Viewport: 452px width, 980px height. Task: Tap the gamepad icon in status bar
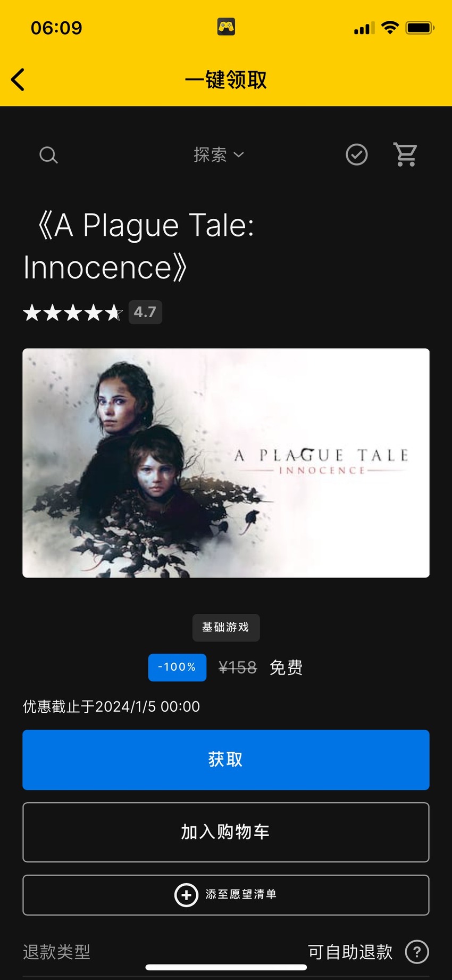226,27
